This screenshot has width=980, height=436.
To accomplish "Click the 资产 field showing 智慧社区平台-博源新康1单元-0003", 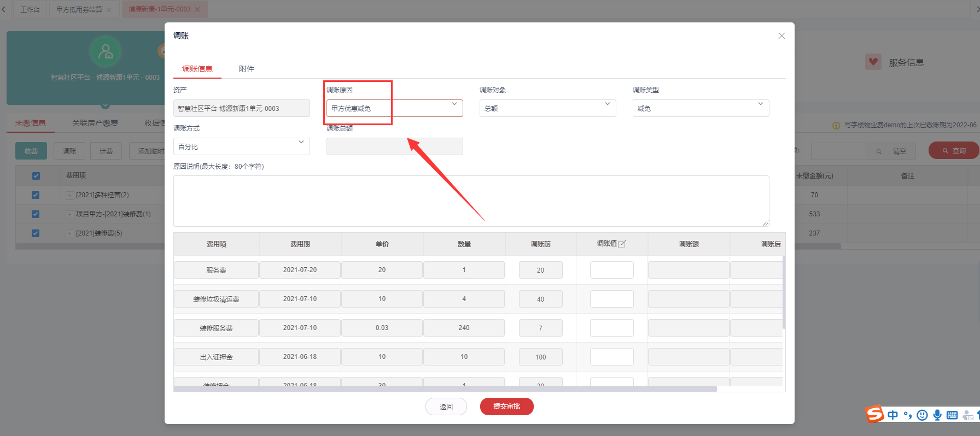I will [x=241, y=108].
